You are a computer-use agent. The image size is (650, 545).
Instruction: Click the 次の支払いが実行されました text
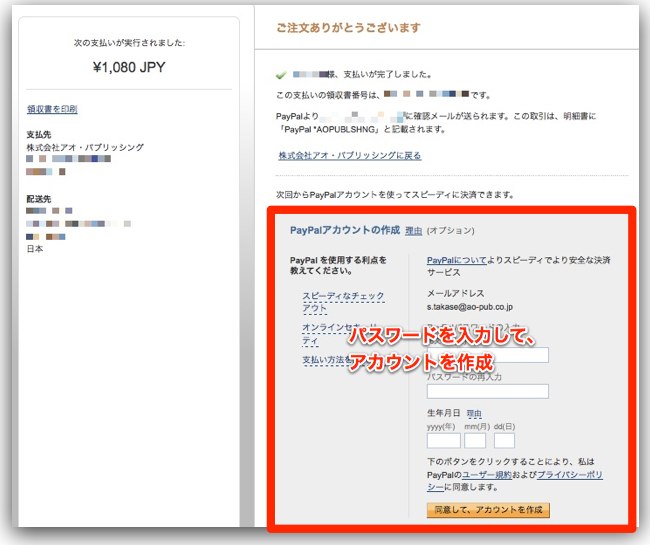tap(129, 43)
